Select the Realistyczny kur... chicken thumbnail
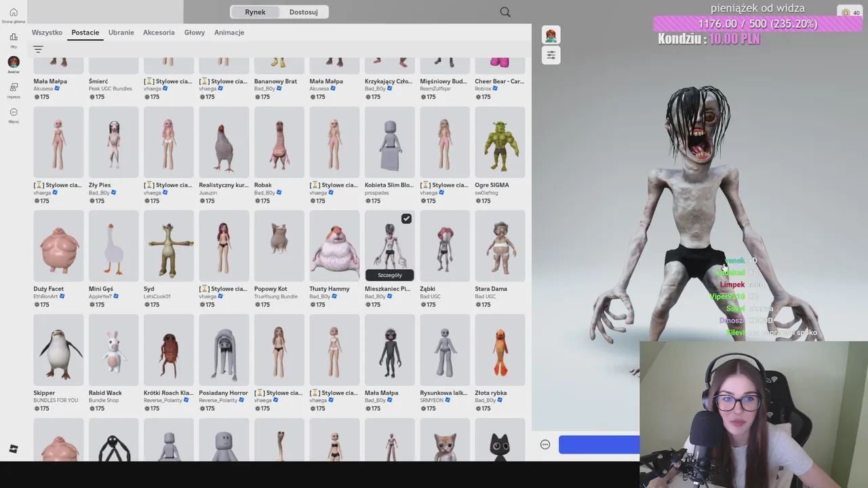This screenshot has width=868, height=488. (224, 142)
